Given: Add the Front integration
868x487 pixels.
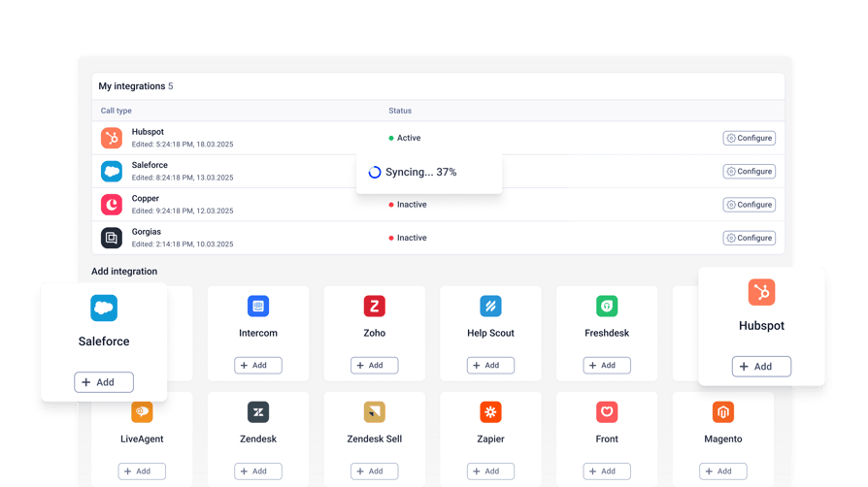Looking at the screenshot, I should click(x=607, y=471).
